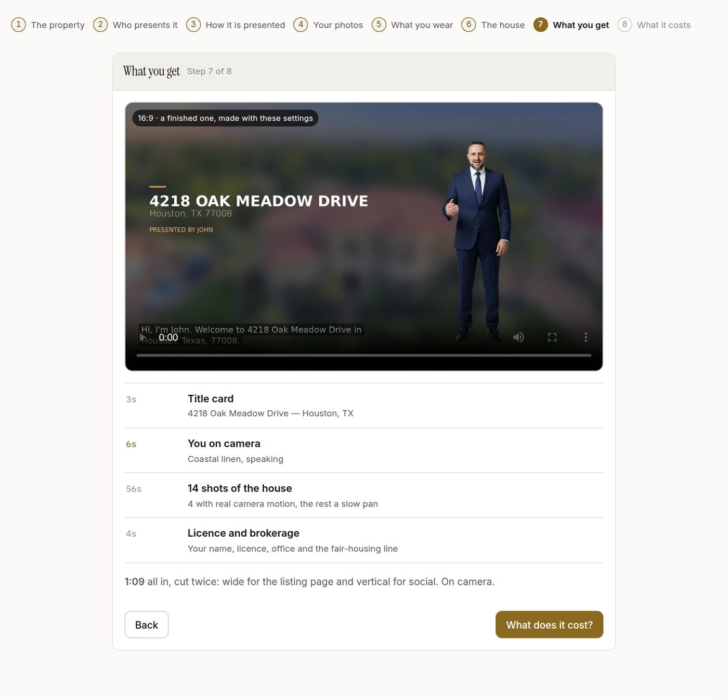Go to step 1 The property

48,24
